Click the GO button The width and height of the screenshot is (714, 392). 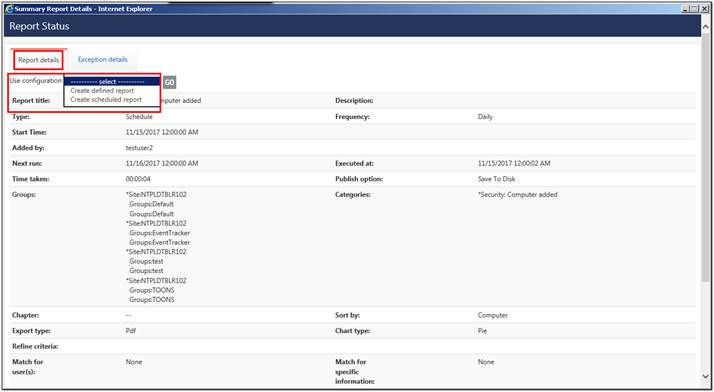169,82
